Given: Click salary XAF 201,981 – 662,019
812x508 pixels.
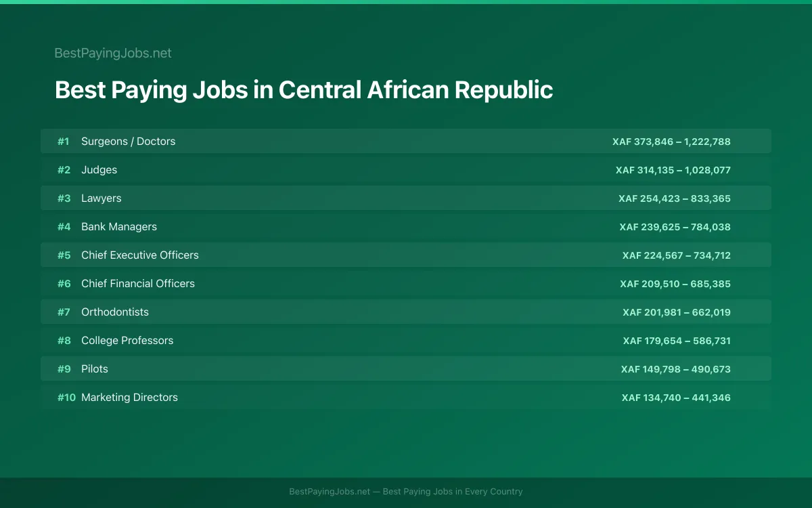Looking at the screenshot, I should (677, 312).
